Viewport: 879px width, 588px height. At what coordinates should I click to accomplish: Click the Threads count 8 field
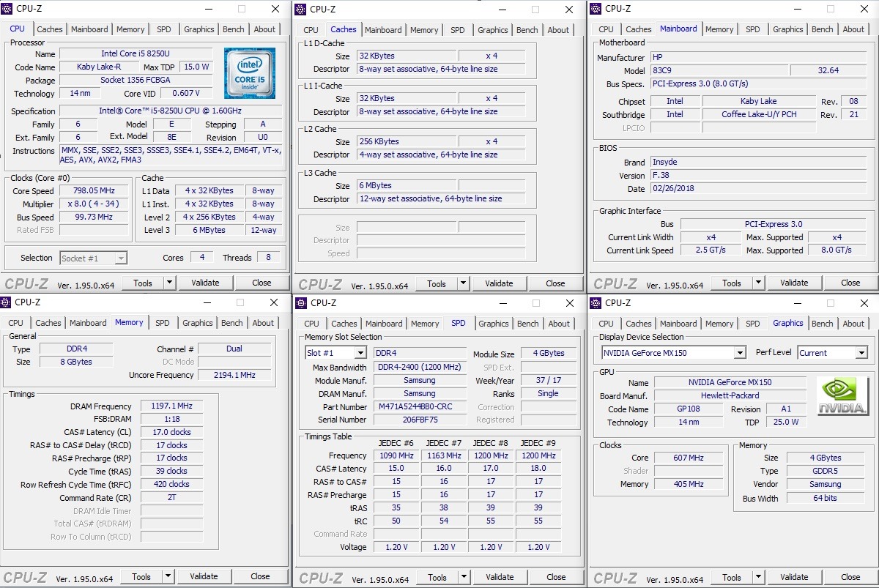[x=268, y=258]
